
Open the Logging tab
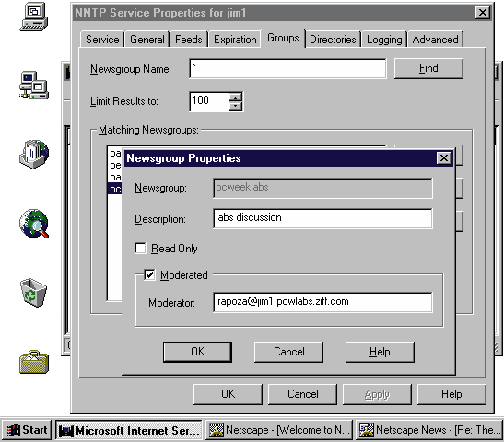pos(384,40)
